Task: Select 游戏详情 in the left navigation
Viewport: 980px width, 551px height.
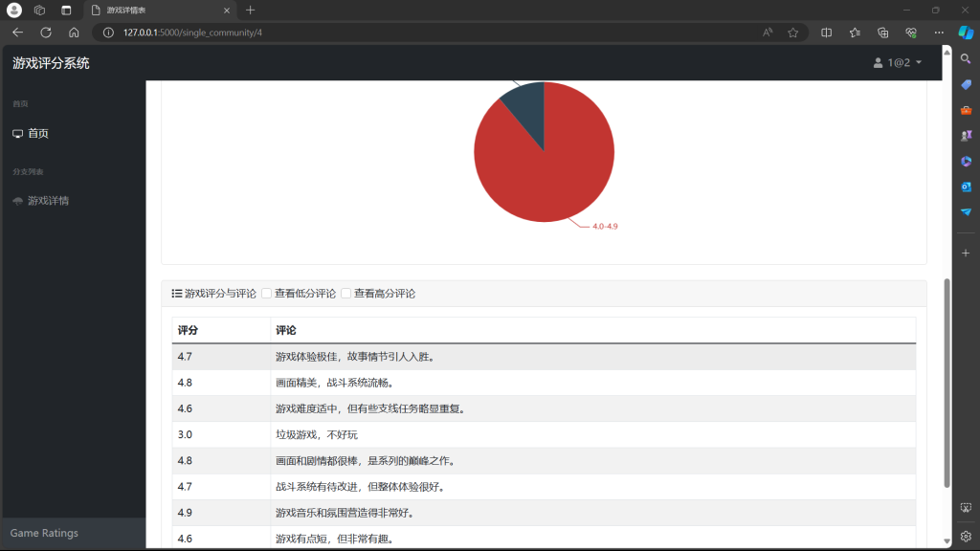Action: [x=47, y=201]
